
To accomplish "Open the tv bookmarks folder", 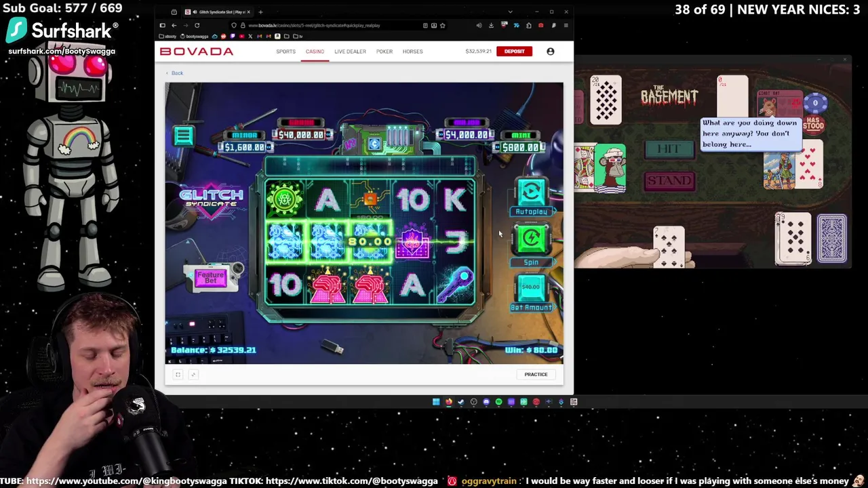I will click(x=298, y=37).
